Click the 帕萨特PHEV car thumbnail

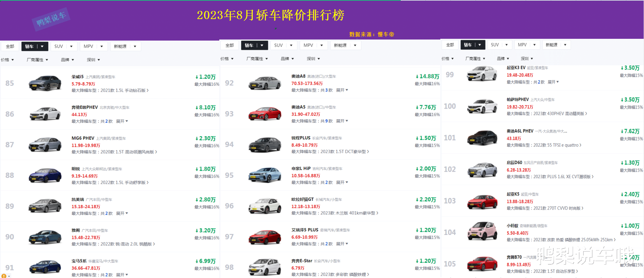coord(482,106)
